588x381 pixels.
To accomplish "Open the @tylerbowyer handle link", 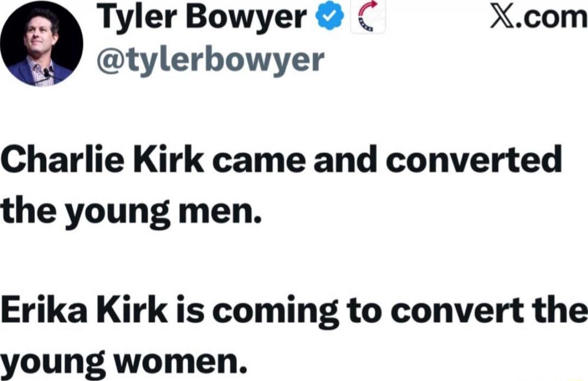I will [x=210, y=60].
